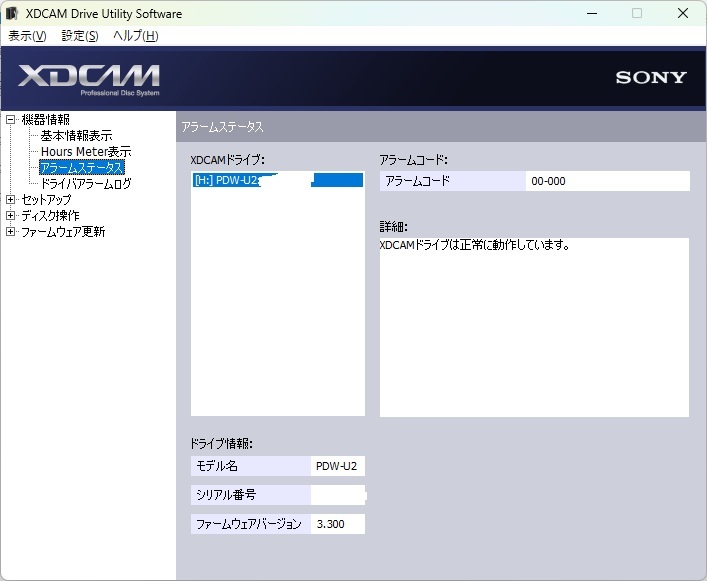Open the ヘルプ(H) menu
This screenshot has height=581, width=708.
pyautogui.click(x=135, y=36)
